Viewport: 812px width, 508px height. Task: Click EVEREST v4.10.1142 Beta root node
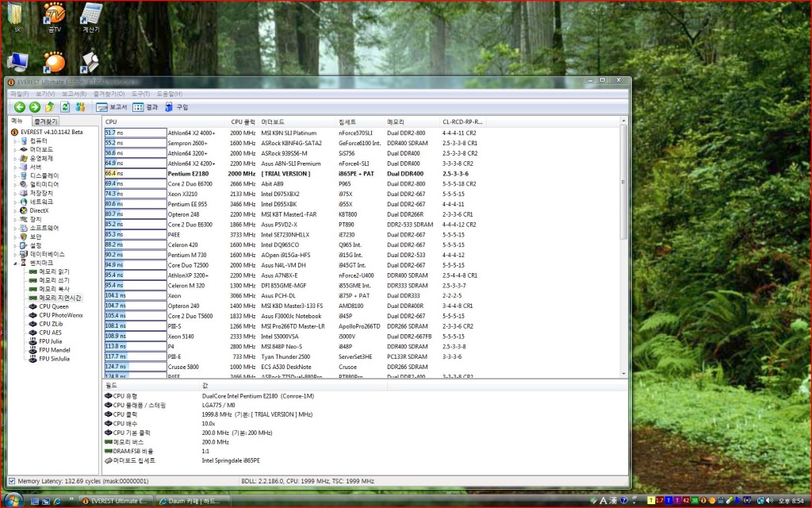click(47, 133)
